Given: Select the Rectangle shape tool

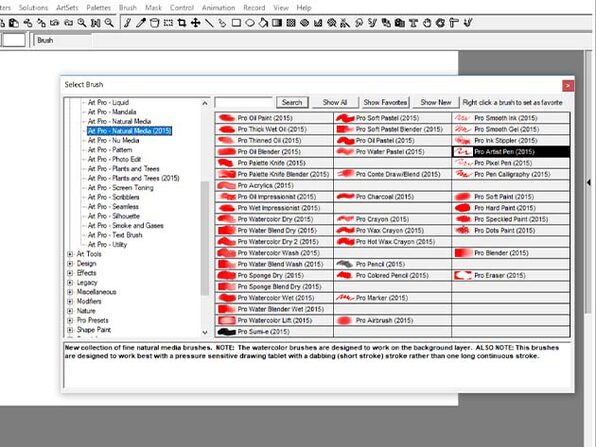Looking at the screenshot, I should [x=236, y=23].
